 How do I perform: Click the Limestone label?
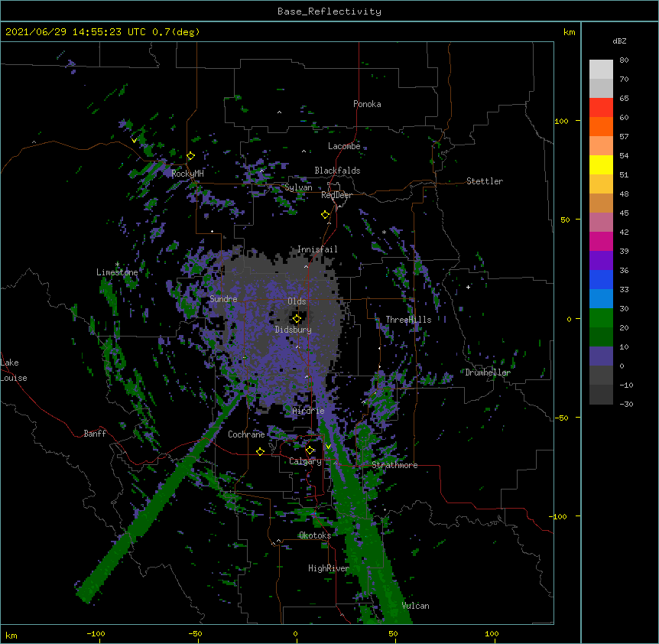pos(117,272)
